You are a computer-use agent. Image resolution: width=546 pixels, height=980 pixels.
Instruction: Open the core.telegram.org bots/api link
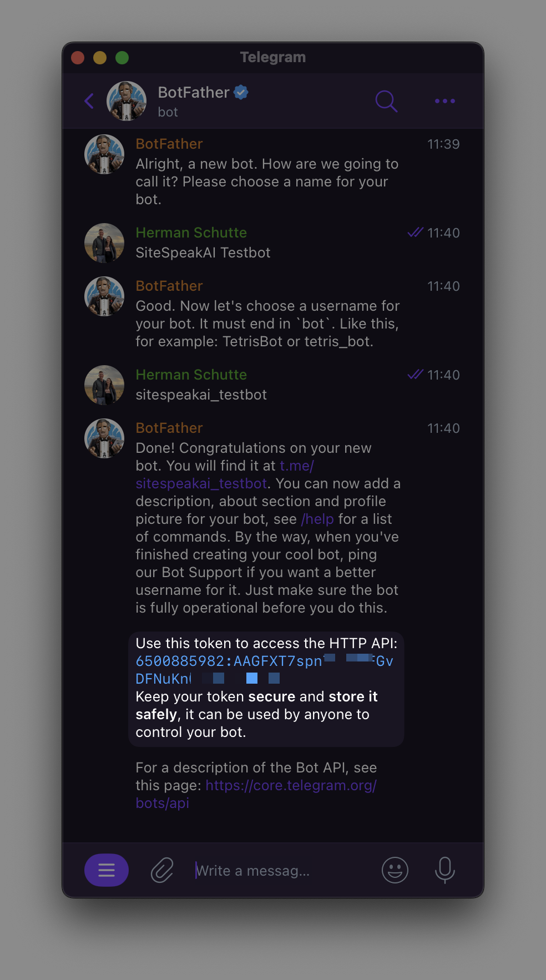(x=291, y=785)
